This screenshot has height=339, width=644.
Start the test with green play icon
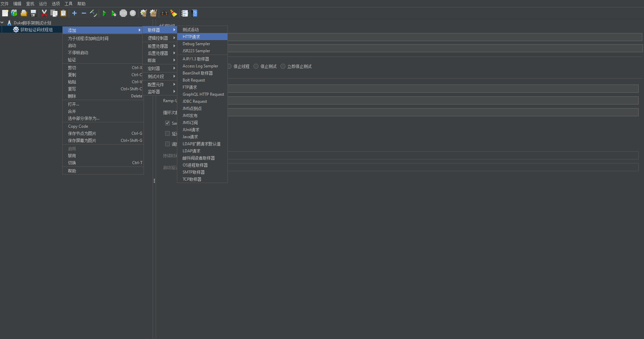[104, 13]
